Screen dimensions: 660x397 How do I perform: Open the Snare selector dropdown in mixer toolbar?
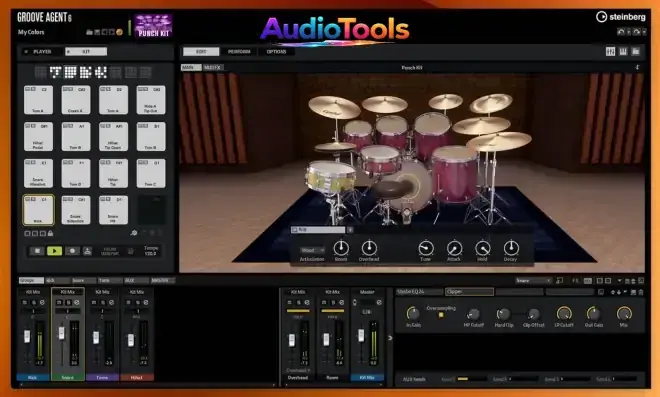pyautogui.click(x=533, y=280)
